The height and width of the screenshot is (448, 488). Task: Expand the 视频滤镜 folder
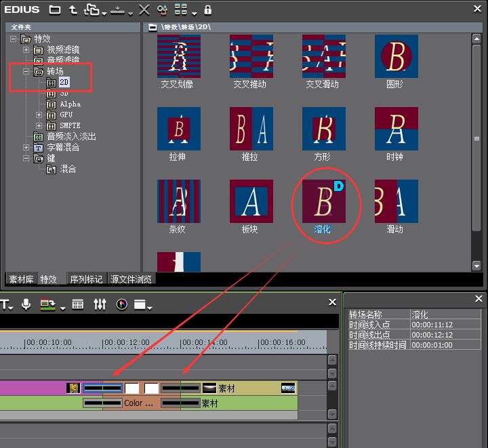pyautogui.click(x=26, y=50)
